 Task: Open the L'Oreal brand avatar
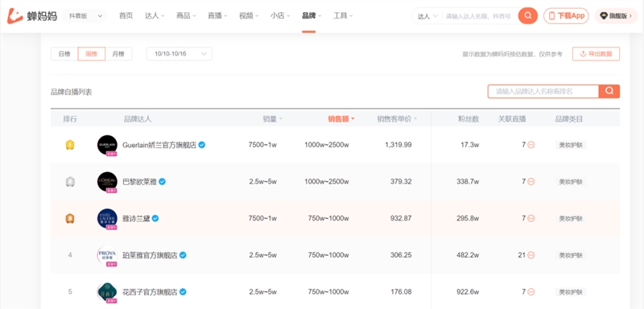point(107,182)
